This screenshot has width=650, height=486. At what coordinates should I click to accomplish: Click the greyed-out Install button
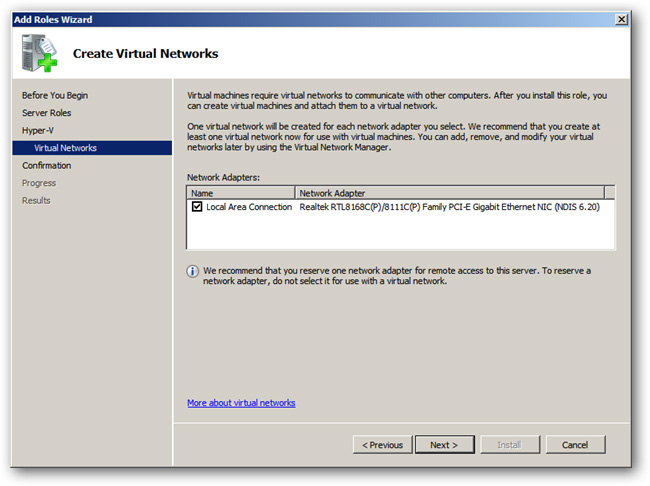pyautogui.click(x=510, y=445)
